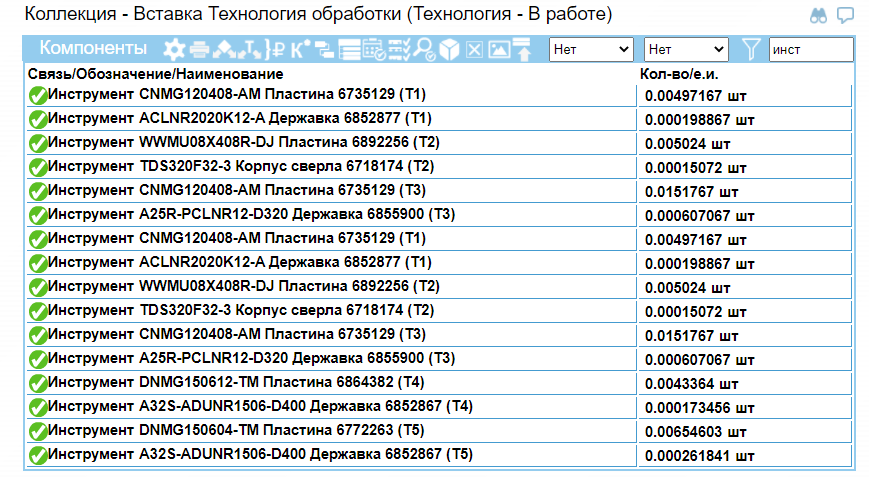Toggle green check for A32S-ADUNR1506-D400 (T5) row
This screenshot has height=479, width=869.
coord(38,455)
